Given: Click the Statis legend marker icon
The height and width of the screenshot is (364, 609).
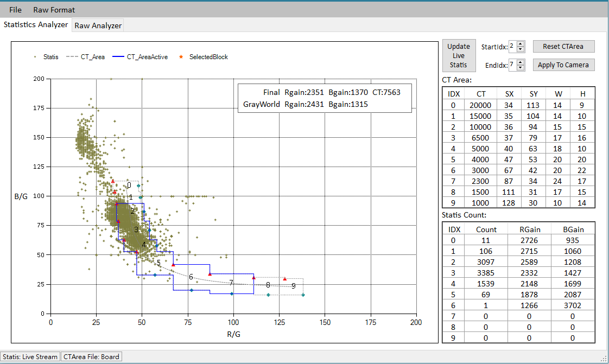Looking at the screenshot, I should click(36, 57).
